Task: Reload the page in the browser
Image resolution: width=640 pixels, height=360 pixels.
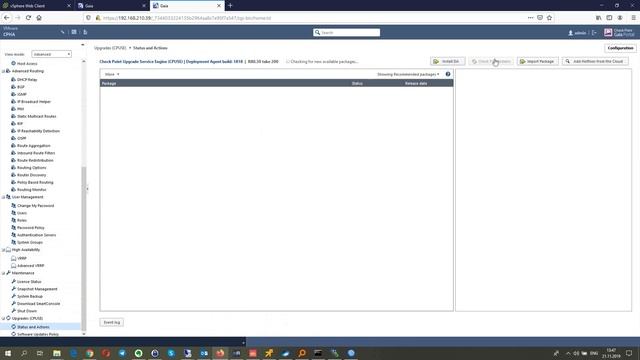Action: pyautogui.click(x=28, y=18)
